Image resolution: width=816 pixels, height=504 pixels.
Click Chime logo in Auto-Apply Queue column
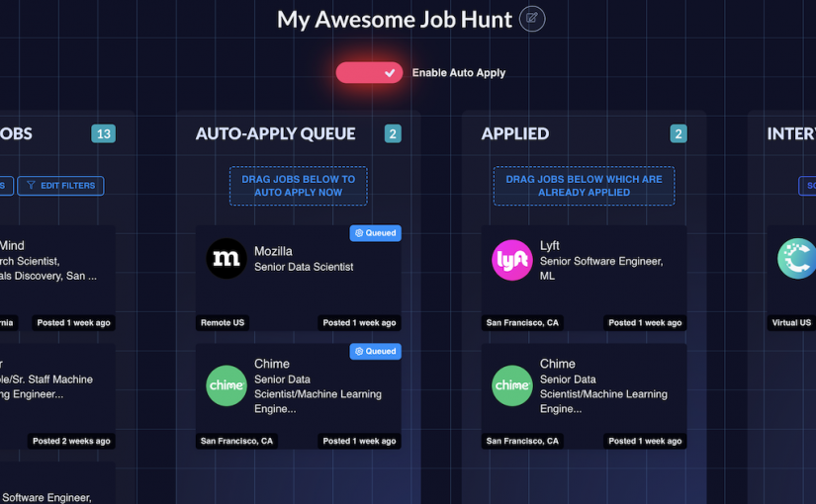[226, 385]
